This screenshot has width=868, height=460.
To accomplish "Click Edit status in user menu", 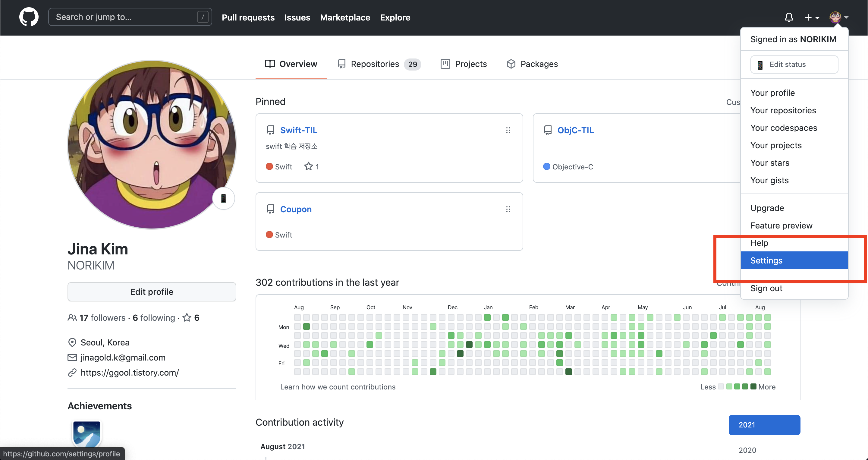I will pos(794,65).
